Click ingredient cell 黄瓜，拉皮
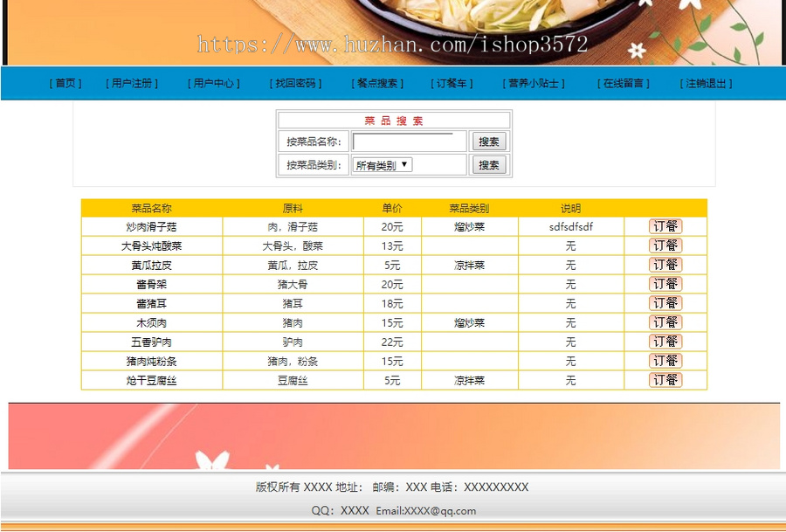Screen dimensions: 786x532 [293, 266]
